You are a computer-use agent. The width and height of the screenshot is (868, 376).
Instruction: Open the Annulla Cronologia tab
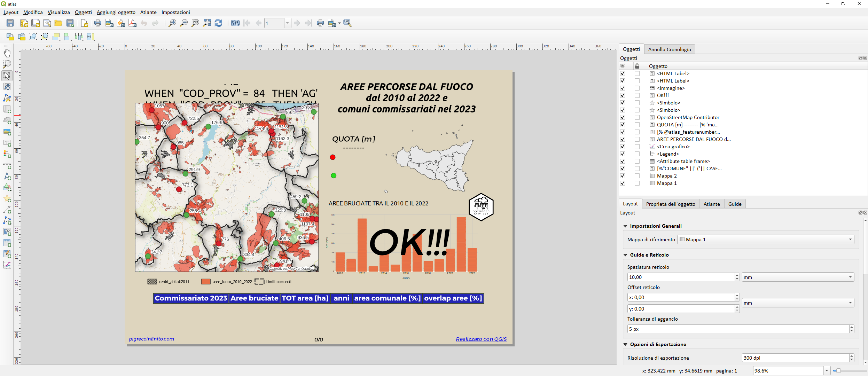coord(669,49)
